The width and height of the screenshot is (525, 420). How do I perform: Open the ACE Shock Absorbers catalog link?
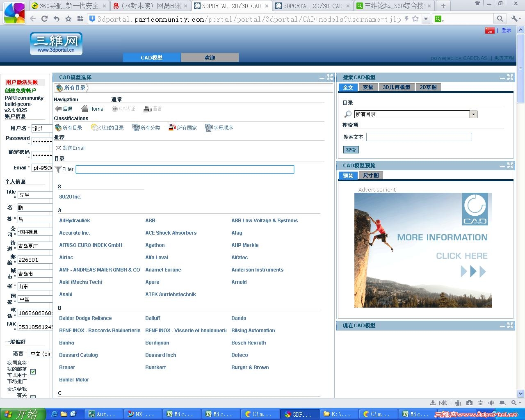click(171, 233)
